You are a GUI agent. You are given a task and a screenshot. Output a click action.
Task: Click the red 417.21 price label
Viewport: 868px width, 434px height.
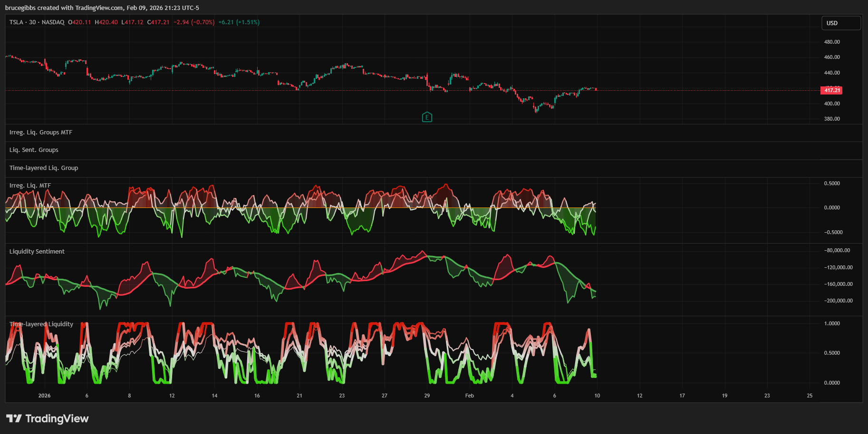coord(831,90)
